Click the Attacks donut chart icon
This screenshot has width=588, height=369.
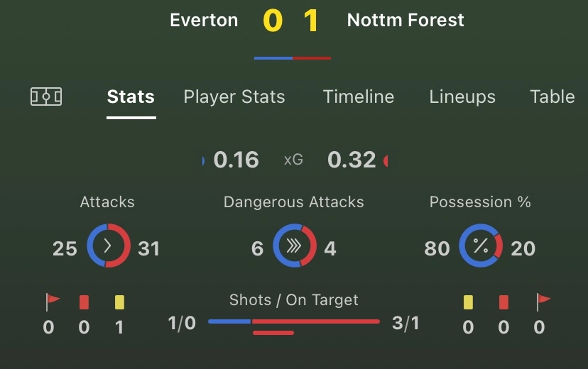108,247
